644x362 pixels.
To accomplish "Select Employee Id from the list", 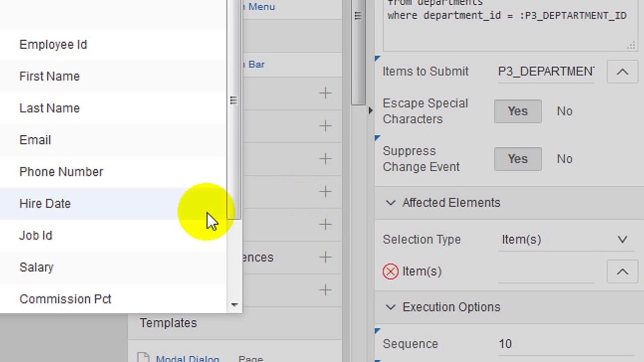I will click(x=113, y=45).
